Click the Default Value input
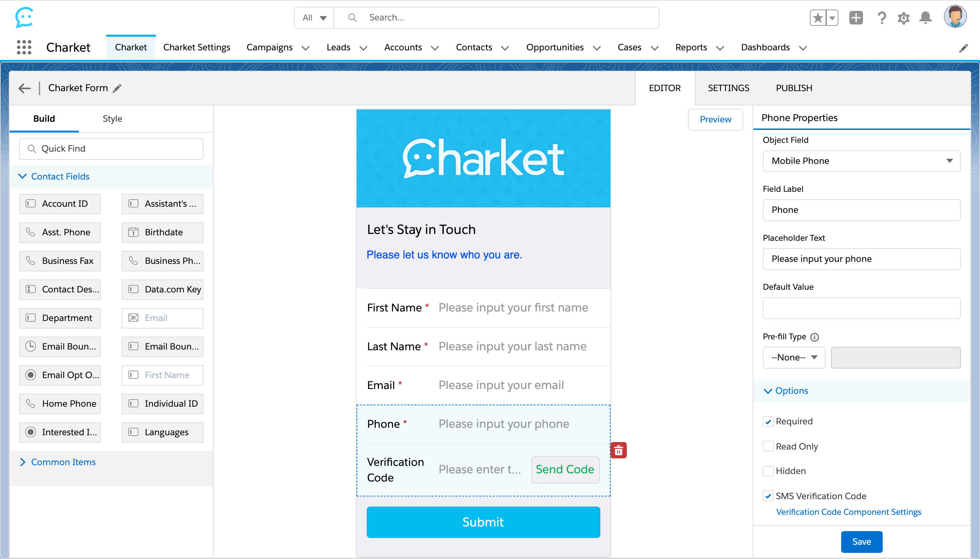This screenshot has height=559, width=980. 861,308
